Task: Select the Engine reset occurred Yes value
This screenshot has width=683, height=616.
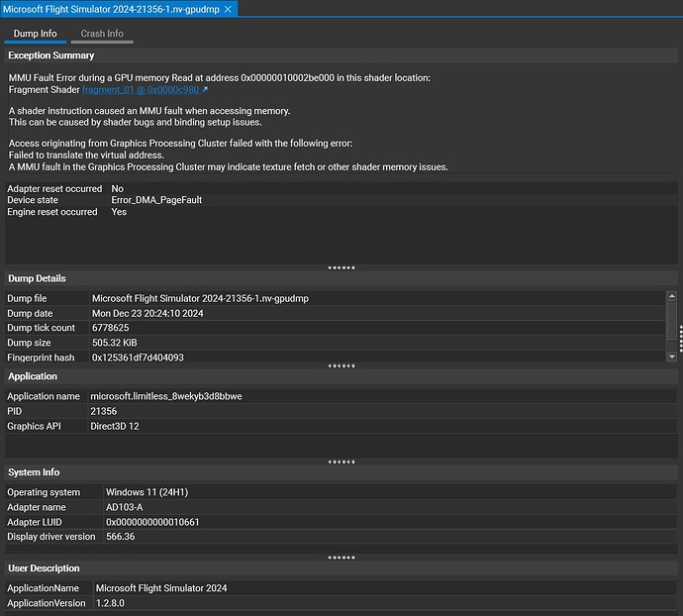Action: [x=119, y=212]
